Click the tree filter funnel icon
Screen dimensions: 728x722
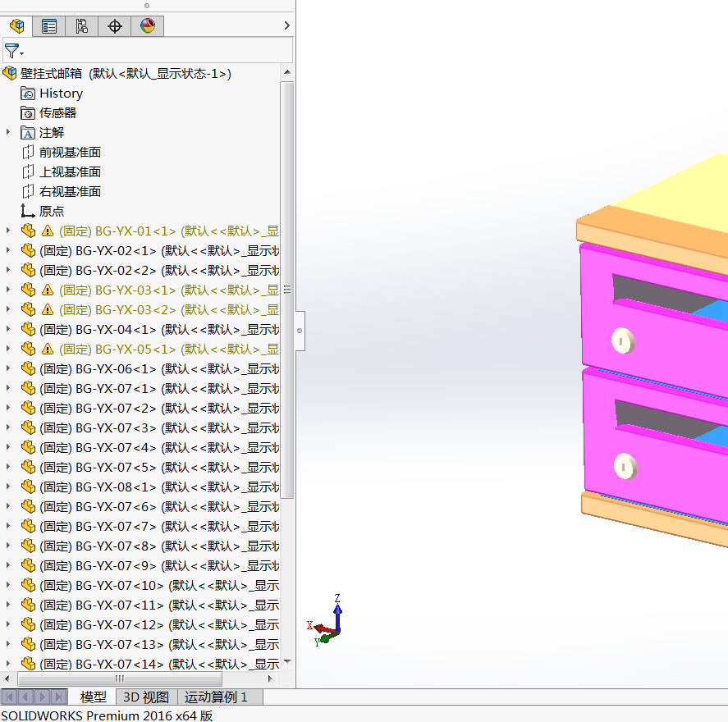coord(12,51)
